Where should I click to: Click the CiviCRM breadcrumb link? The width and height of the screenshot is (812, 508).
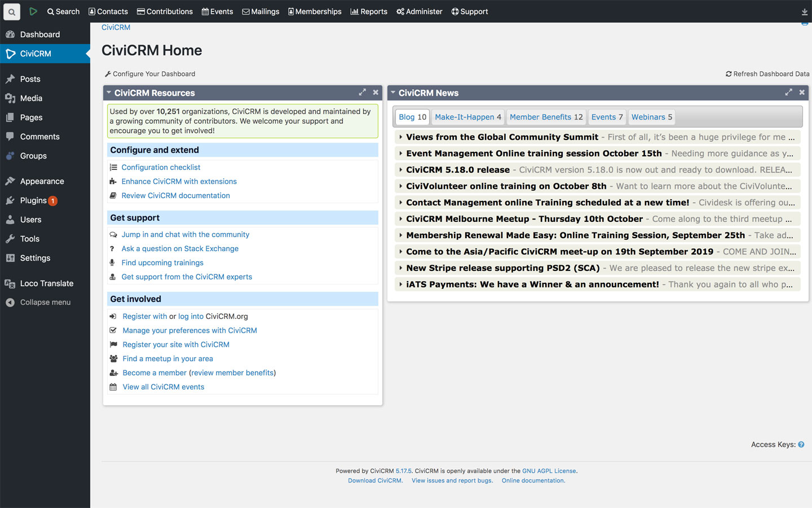[116, 27]
